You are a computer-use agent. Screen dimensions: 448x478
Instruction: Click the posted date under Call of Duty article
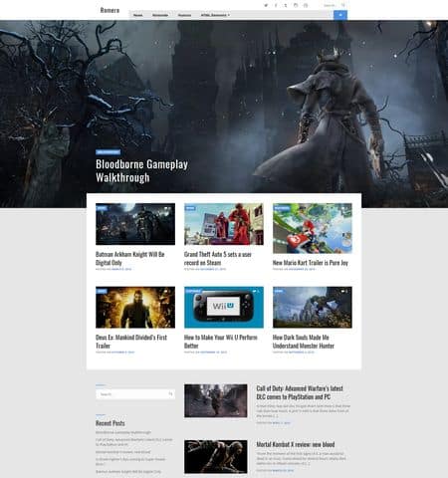(281, 423)
